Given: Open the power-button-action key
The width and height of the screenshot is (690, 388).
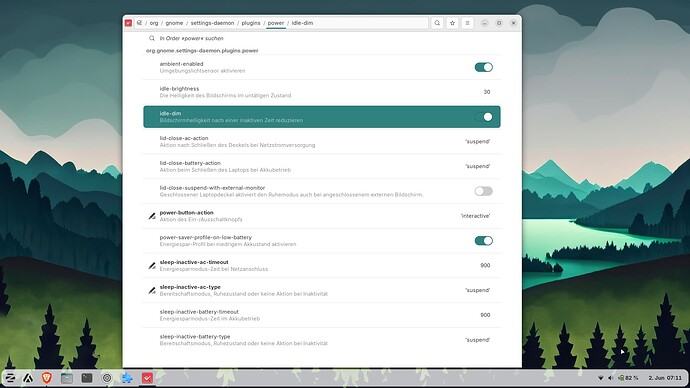Looking at the screenshot, I should [322, 216].
